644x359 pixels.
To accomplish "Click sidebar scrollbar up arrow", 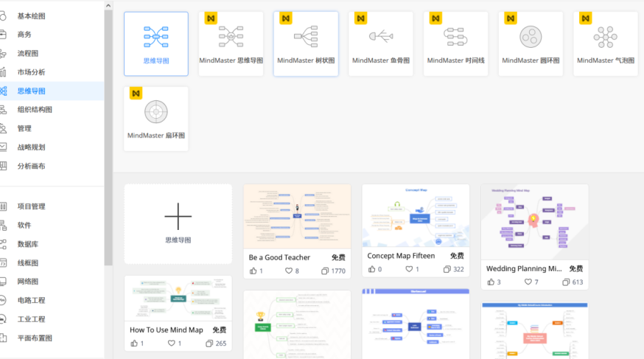I will tap(108, 6).
